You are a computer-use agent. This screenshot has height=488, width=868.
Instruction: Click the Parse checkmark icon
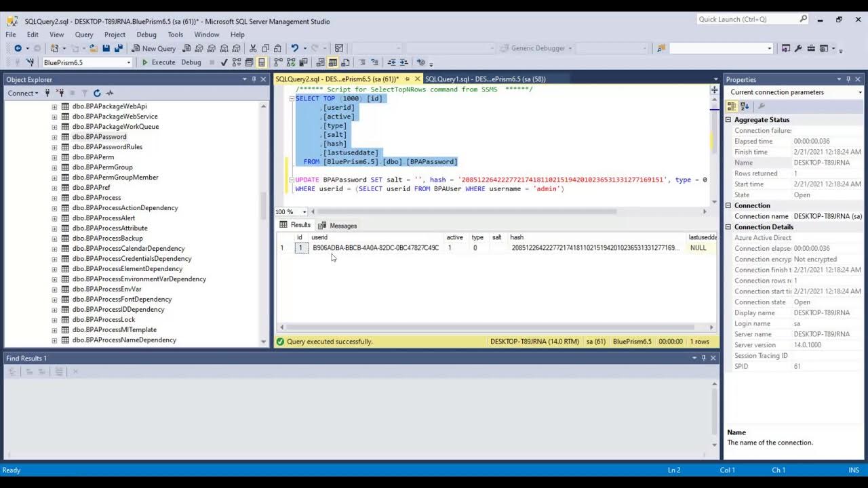224,62
